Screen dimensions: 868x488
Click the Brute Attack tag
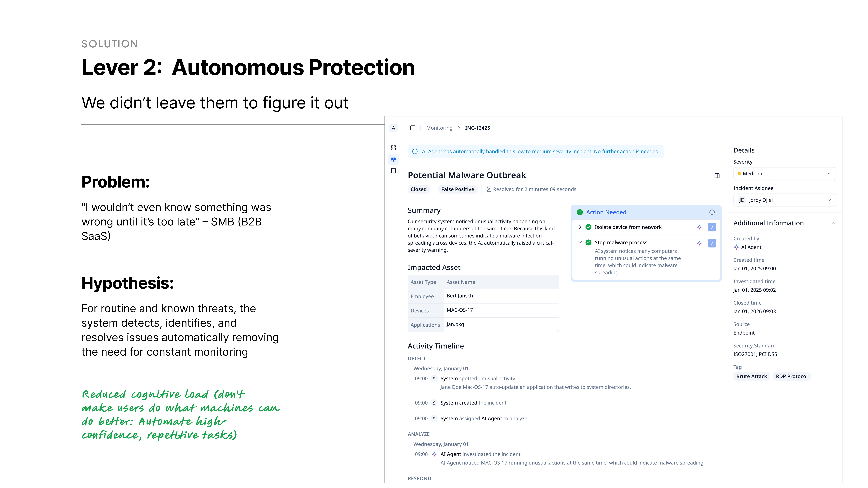(x=751, y=377)
